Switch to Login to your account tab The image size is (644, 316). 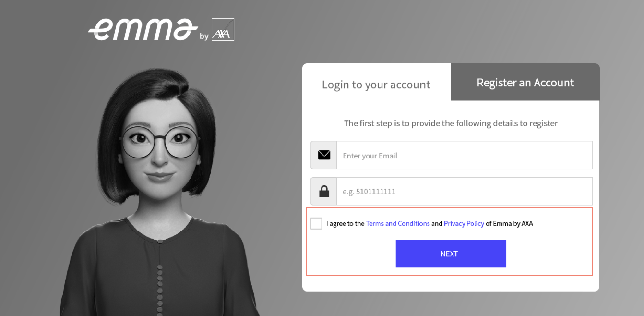(376, 85)
